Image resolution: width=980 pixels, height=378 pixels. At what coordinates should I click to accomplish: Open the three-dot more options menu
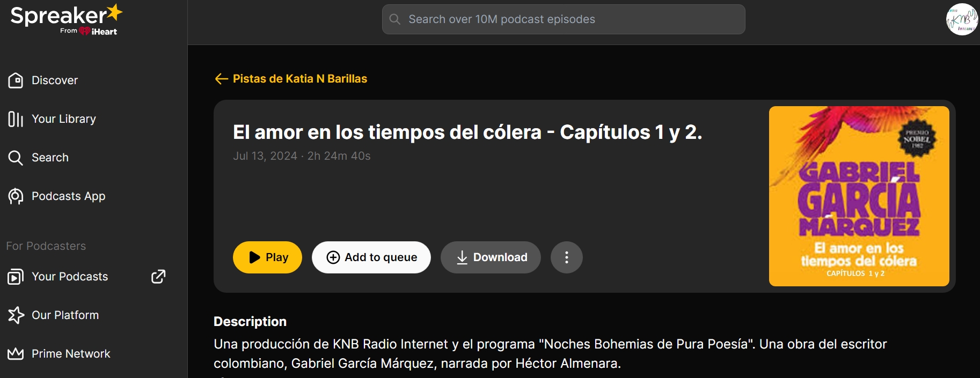coord(566,257)
